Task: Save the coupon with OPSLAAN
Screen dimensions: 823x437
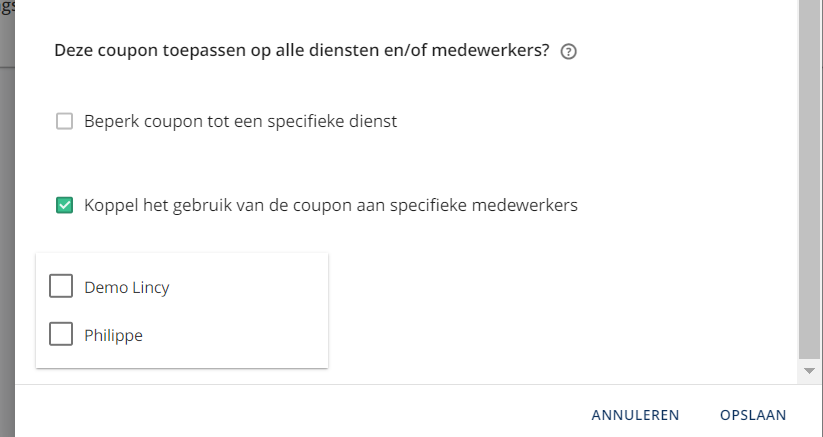Action: point(753,415)
